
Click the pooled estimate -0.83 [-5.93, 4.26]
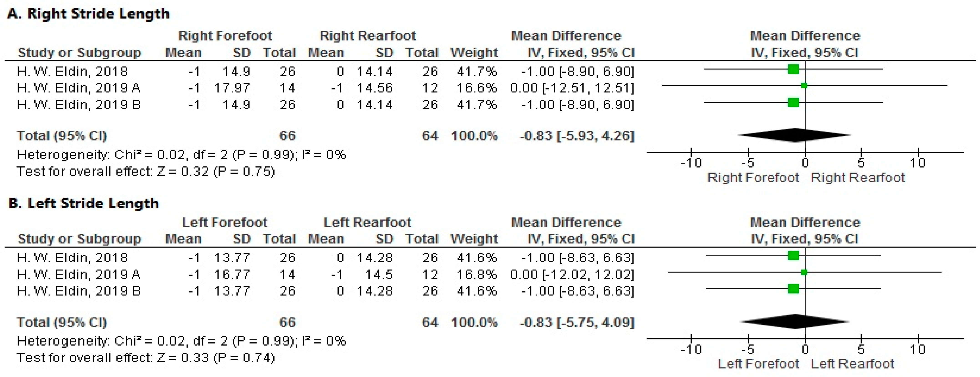[577, 136]
